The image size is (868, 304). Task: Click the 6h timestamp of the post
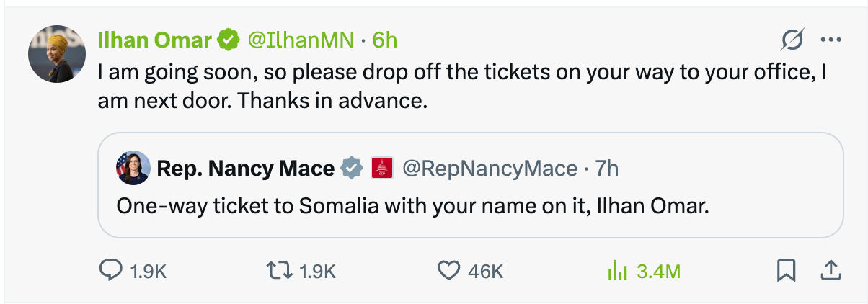tap(385, 40)
